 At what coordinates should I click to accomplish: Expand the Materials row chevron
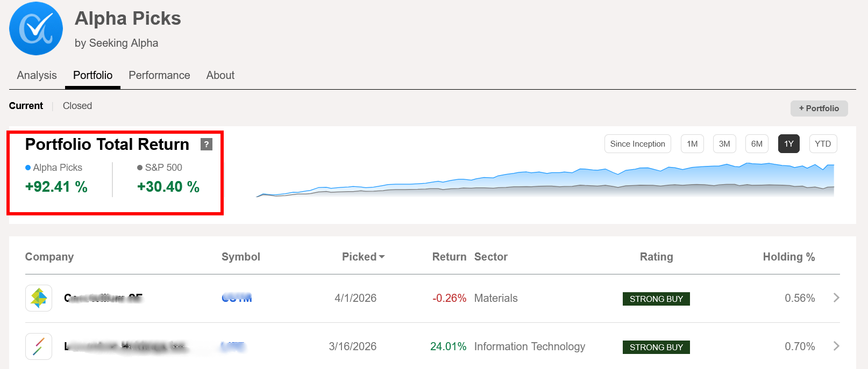pos(836,298)
